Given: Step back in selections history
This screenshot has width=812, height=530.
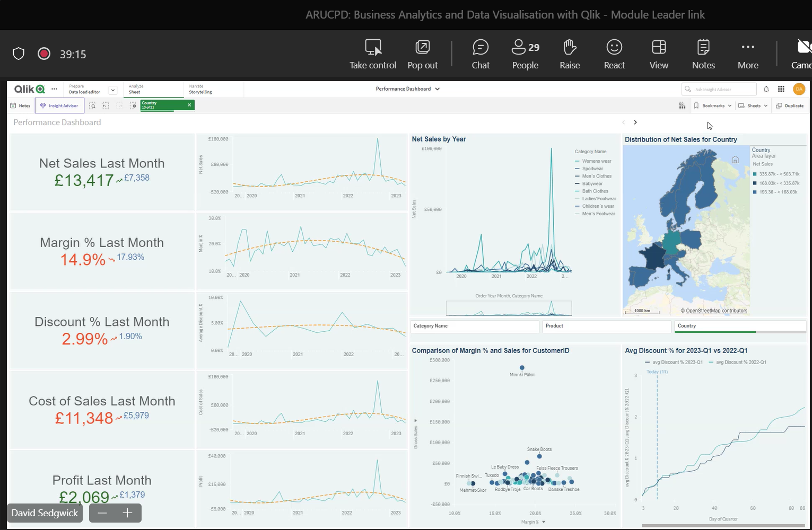Looking at the screenshot, I should [x=106, y=105].
